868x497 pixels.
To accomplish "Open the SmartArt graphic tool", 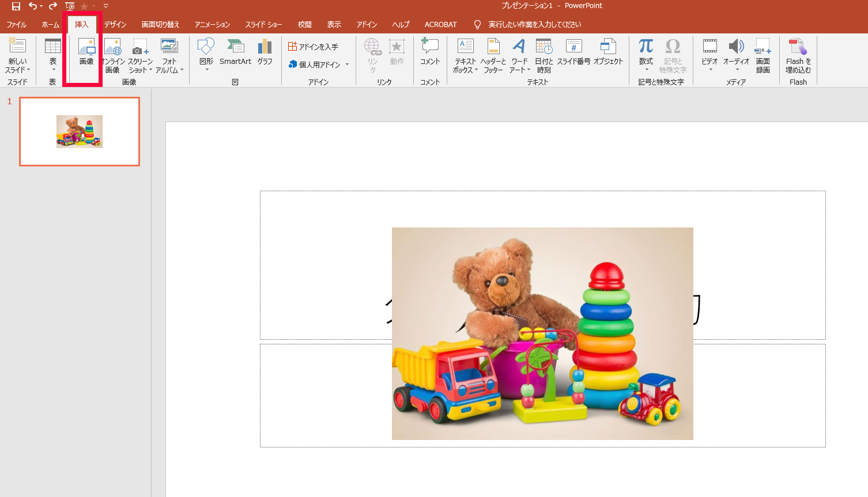I will click(235, 52).
